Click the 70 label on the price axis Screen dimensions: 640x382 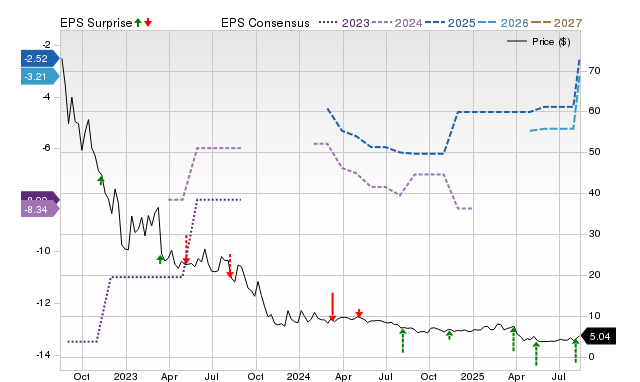(x=594, y=71)
